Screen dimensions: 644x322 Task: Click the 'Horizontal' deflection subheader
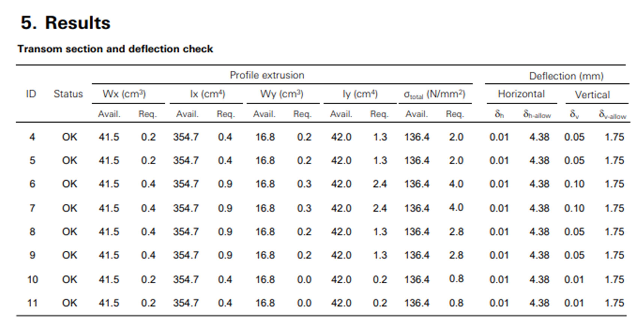point(521,94)
